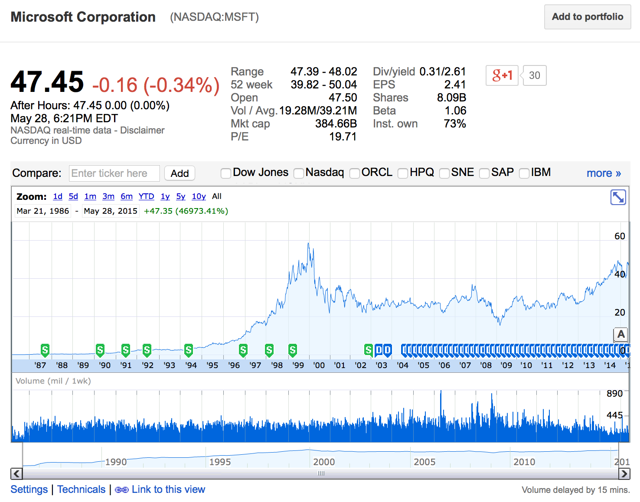The image size is (640, 502).
Task: Click the S split marker beside '90
Action: 100,350
